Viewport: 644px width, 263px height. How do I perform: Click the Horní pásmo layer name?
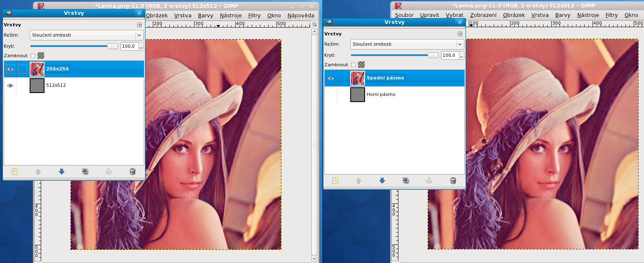tap(381, 94)
